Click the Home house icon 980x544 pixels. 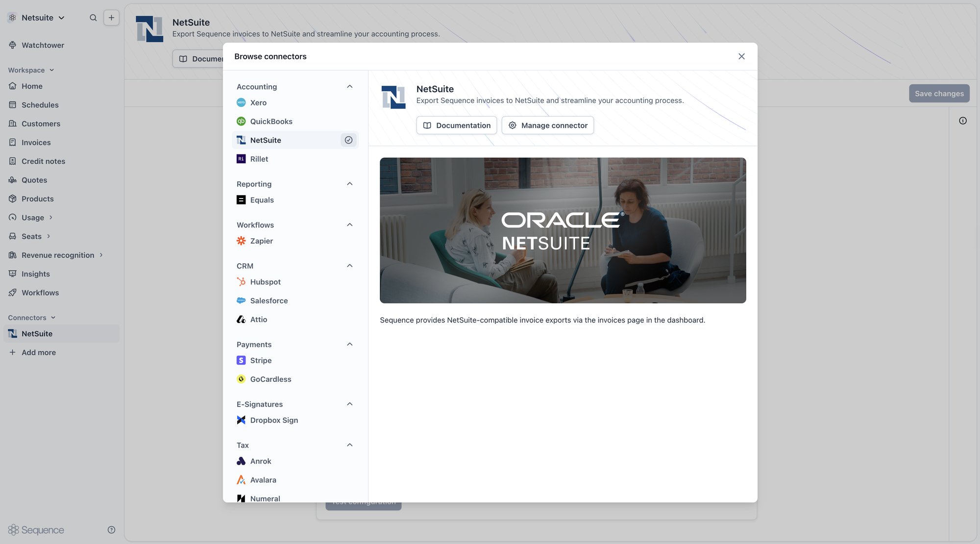tap(13, 86)
